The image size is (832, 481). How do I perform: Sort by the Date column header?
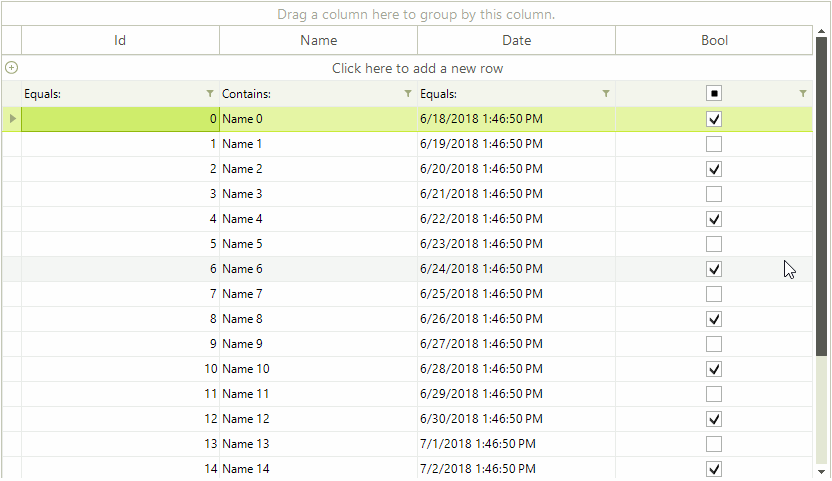coord(516,40)
